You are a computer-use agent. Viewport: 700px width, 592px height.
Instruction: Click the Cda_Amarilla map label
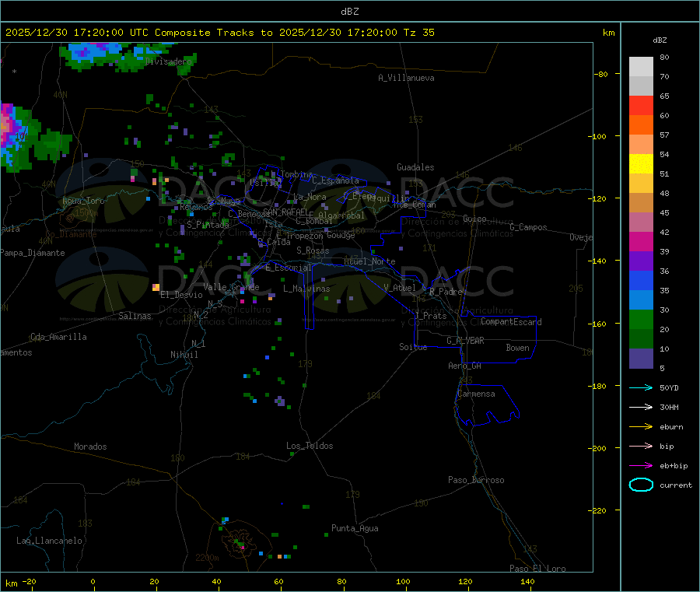click(58, 337)
